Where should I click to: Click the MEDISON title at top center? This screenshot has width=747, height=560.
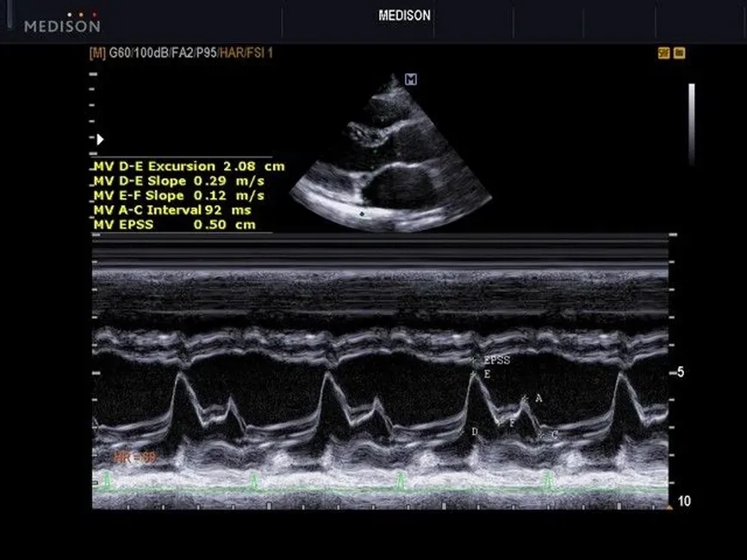click(x=404, y=16)
